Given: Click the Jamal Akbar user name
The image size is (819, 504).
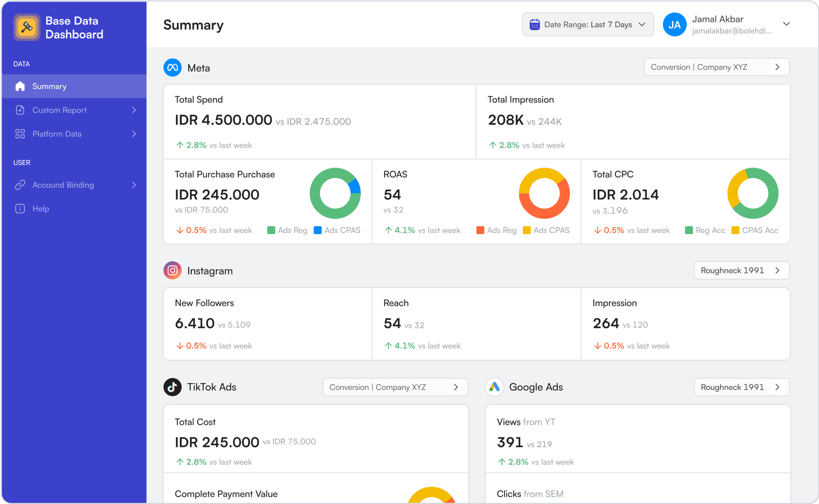Looking at the screenshot, I should 717,19.
